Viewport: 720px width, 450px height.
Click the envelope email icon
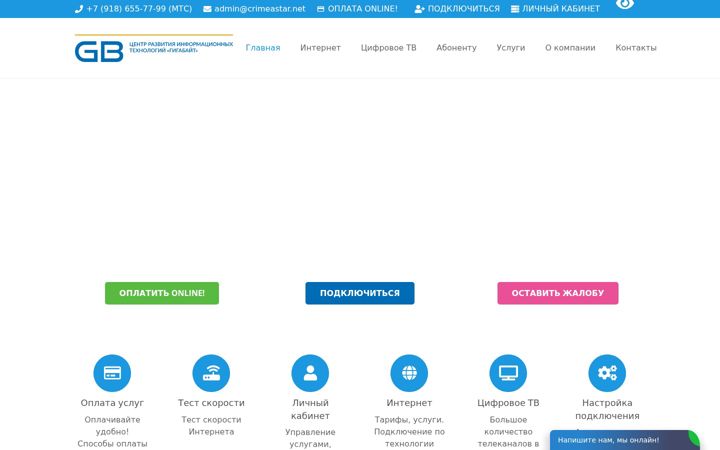tap(207, 9)
